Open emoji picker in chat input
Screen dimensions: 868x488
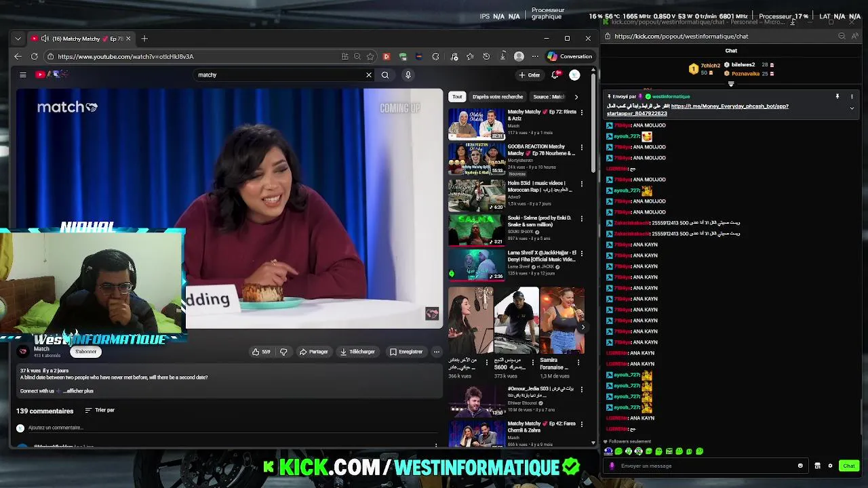[800, 466]
